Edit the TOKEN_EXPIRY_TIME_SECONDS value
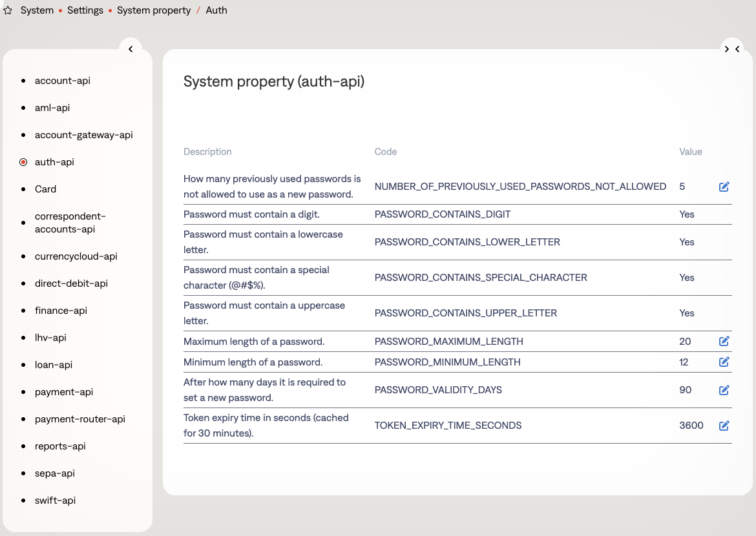756x536 pixels. [724, 426]
